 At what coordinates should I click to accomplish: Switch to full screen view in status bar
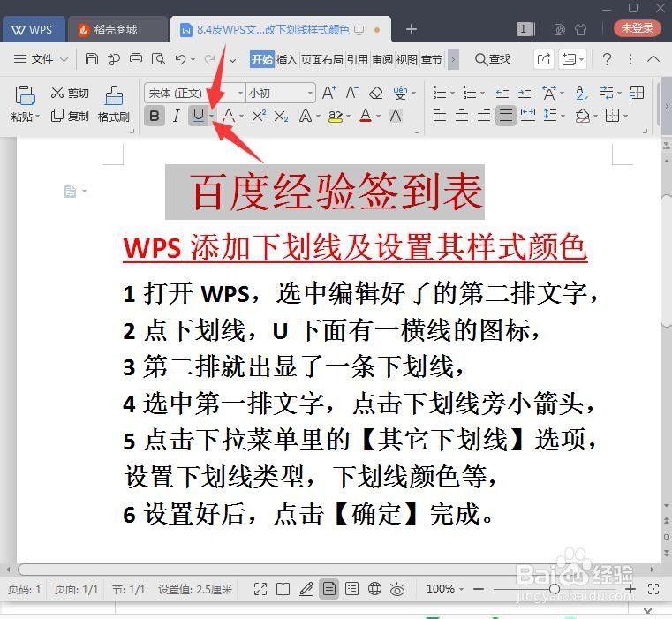[x=260, y=589]
